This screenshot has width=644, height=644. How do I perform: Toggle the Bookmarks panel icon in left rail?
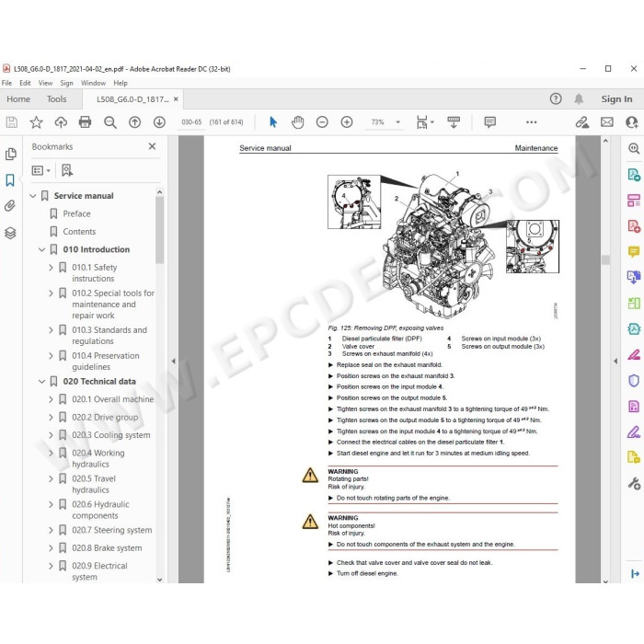coord(10,180)
